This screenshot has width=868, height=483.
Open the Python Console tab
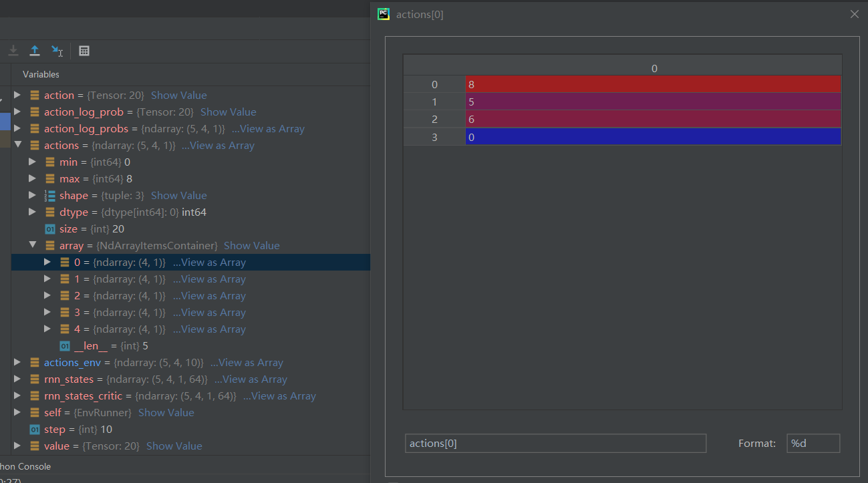click(x=25, y=466)
